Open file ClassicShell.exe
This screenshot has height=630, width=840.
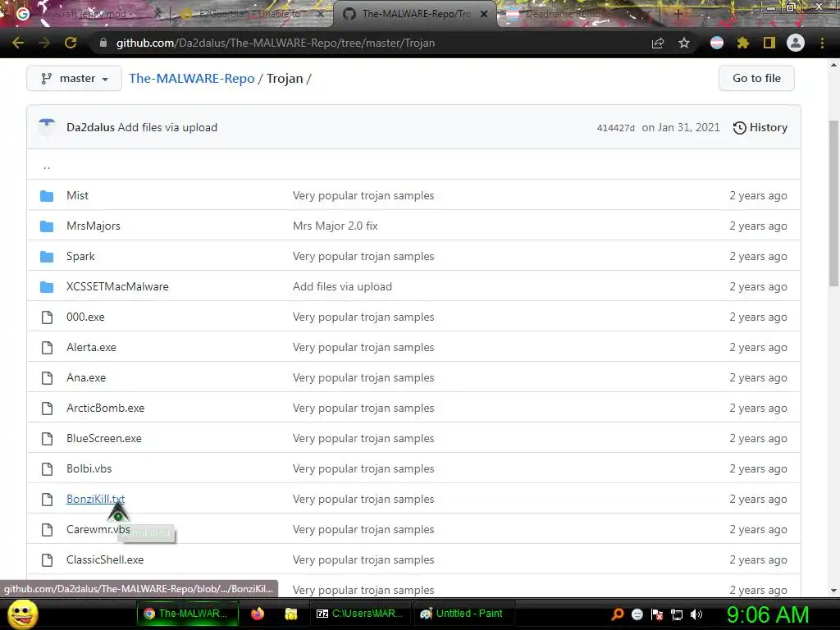tap(105, 559)
